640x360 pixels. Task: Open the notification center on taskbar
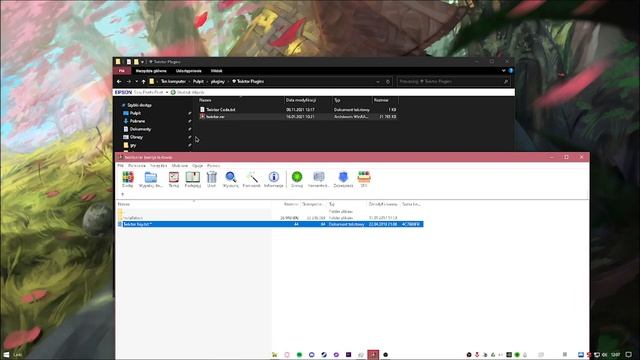tap(629, 355)
